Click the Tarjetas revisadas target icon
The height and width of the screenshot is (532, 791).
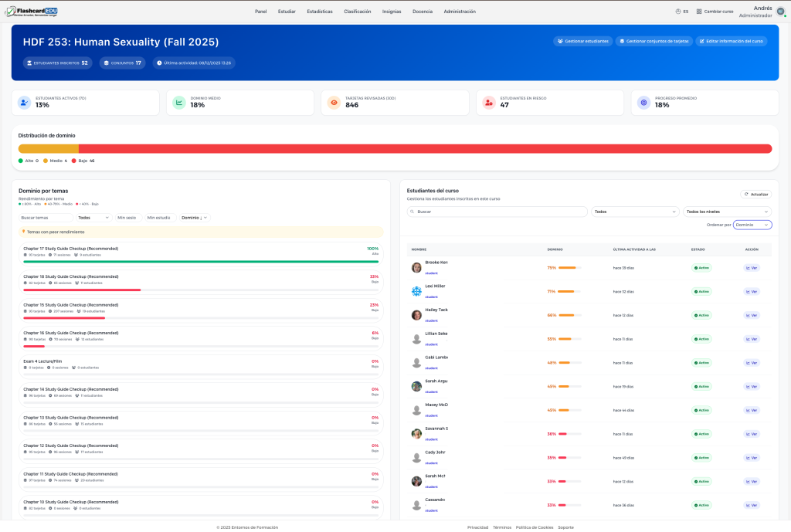(x=332, y=102)
